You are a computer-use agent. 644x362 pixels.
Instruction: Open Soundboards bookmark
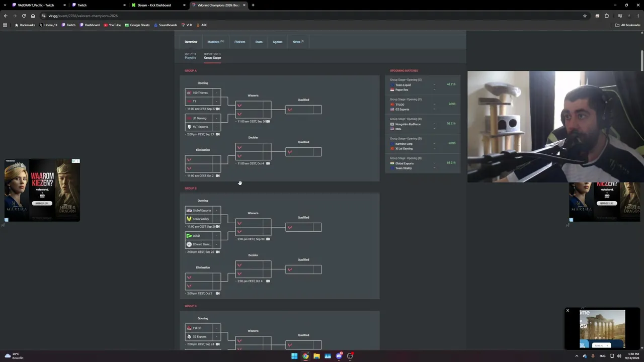[x=166, y=25]
